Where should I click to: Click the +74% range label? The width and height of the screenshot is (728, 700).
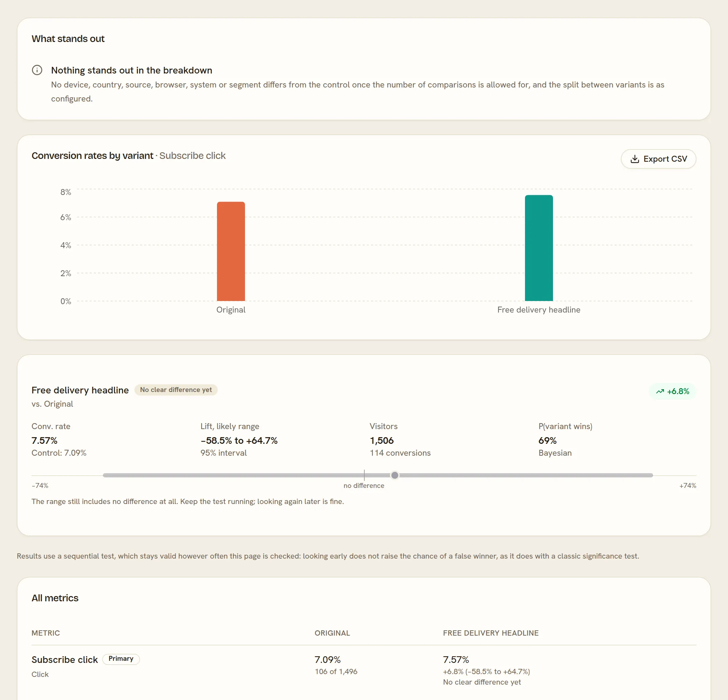(x=687, y=485)
